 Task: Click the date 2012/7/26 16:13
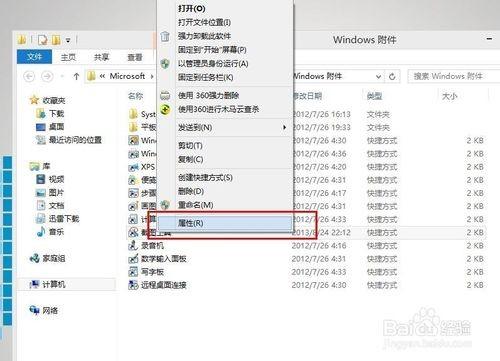(x=321, y=114)
